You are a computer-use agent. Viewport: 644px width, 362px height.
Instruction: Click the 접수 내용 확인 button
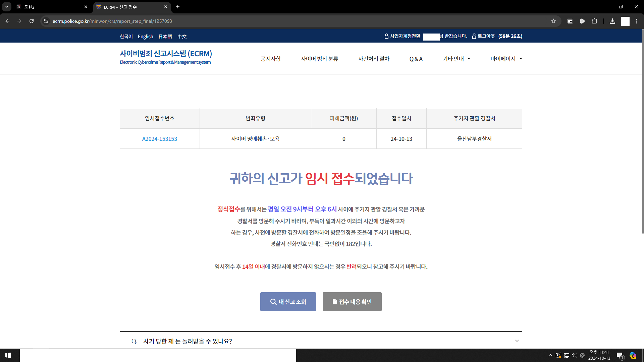[352, 302]
